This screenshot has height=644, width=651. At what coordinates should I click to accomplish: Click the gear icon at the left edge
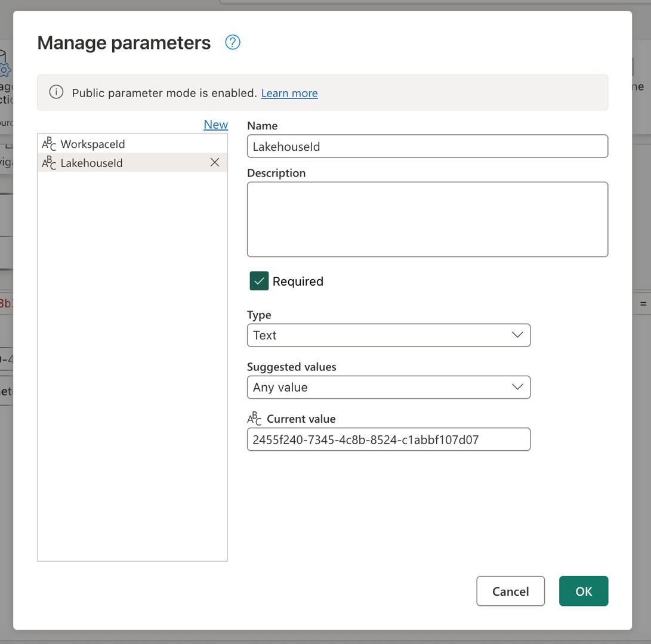pyautogui.click(x=5, y=69)
